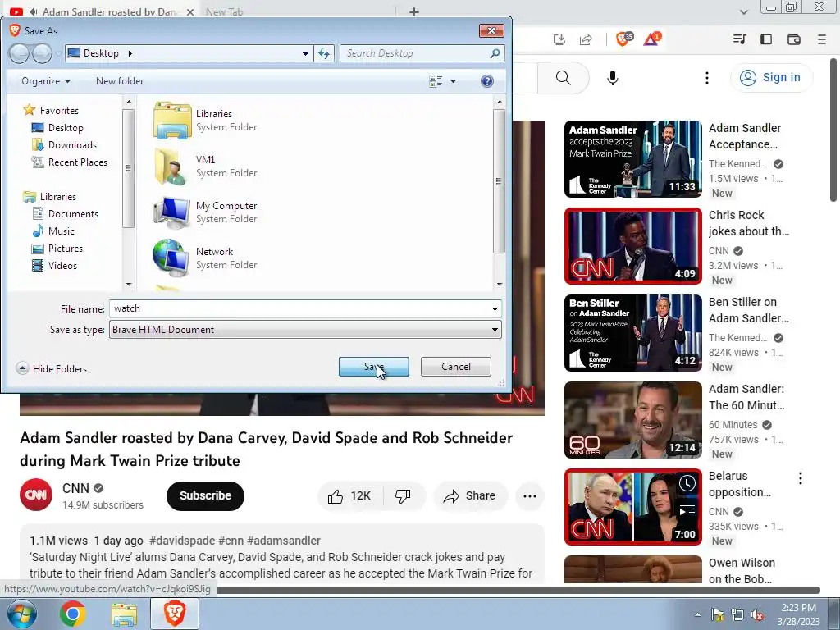Select Favorites in navigation pane
Image resolution: width=840 pixels, height=630 pixels.
(52, 111)
